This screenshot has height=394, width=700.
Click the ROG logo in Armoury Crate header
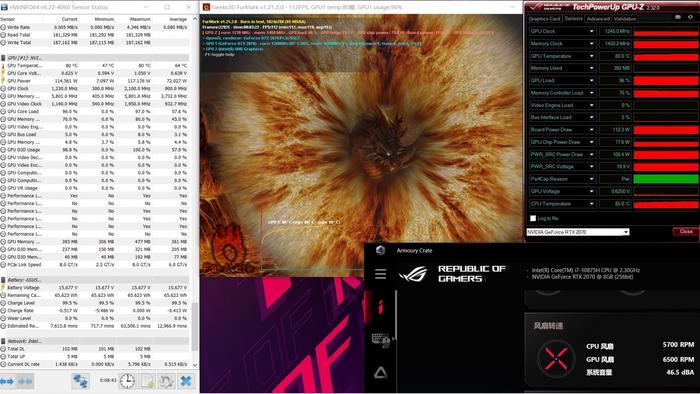point(413,274)
